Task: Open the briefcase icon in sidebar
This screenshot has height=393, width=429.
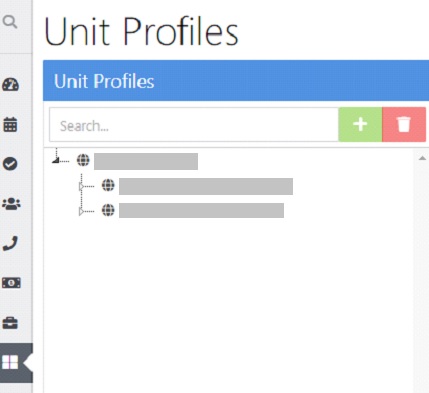Action: pyautogui.click(x=10, y=323)
